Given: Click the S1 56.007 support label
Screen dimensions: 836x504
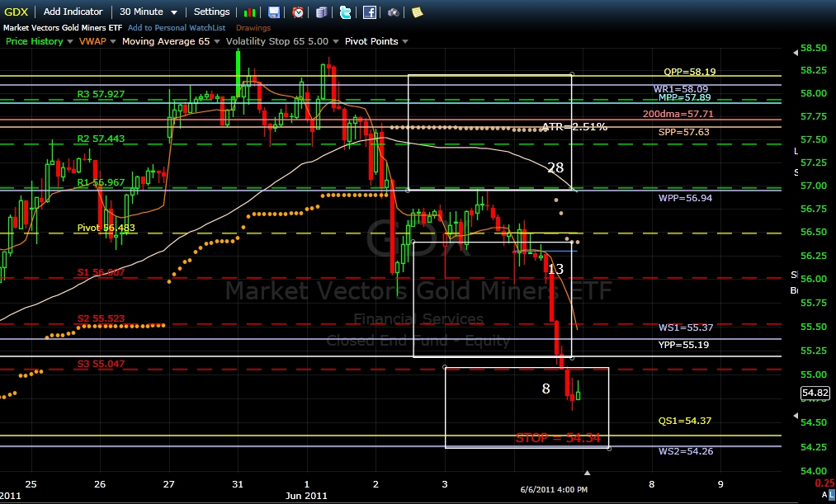Looking at the screenshot, I should pyautogui.click(x=101, y=272).
